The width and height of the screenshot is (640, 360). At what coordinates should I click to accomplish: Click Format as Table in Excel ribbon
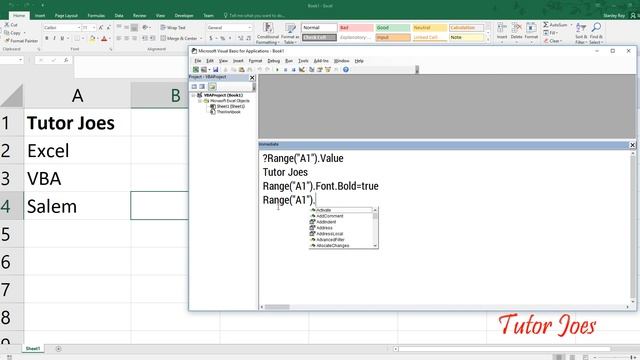click(x=290, y=33)
